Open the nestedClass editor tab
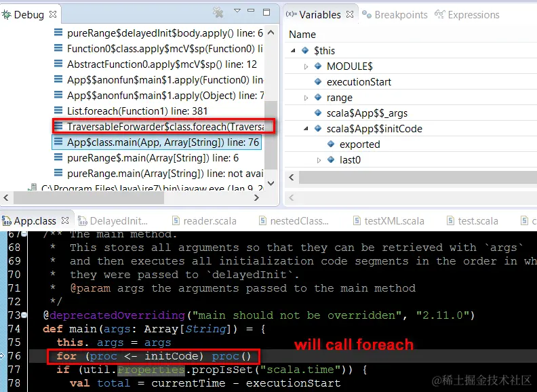This screenshot has width=537, height=392. (294, 221)
